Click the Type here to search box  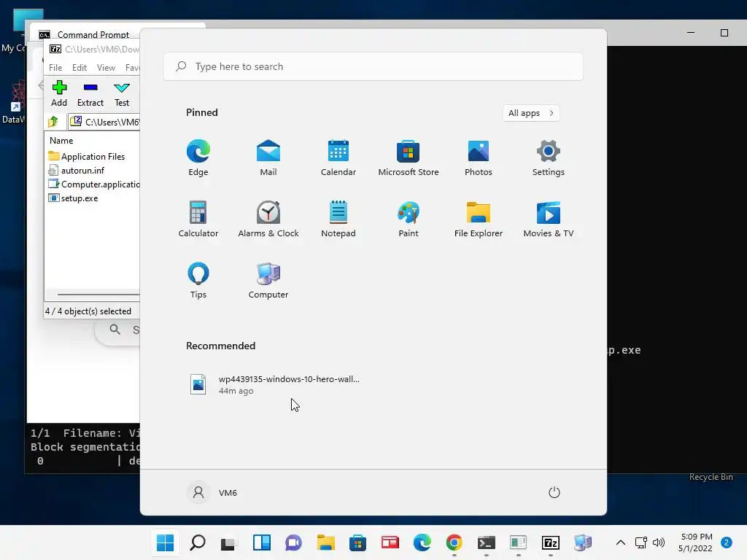[x=373, y=66]
